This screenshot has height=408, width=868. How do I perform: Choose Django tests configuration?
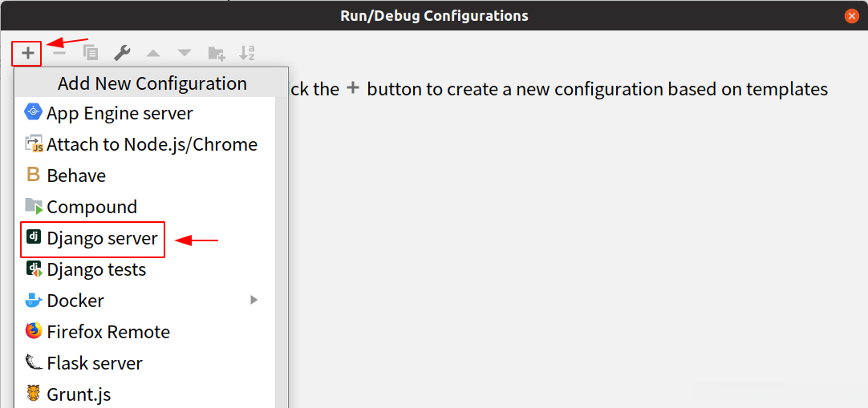tap(96, 269)
